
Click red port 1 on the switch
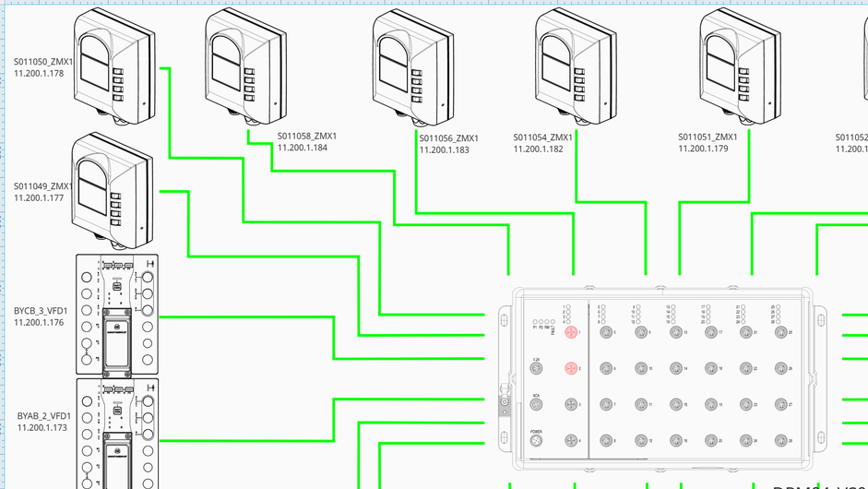click(571, 331)
